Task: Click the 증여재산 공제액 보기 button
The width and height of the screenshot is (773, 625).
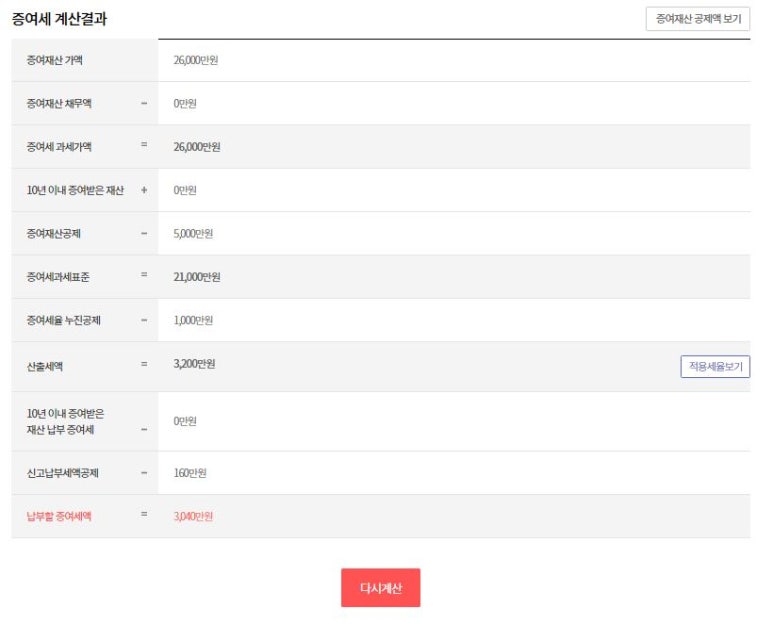Action: point(697,19)
